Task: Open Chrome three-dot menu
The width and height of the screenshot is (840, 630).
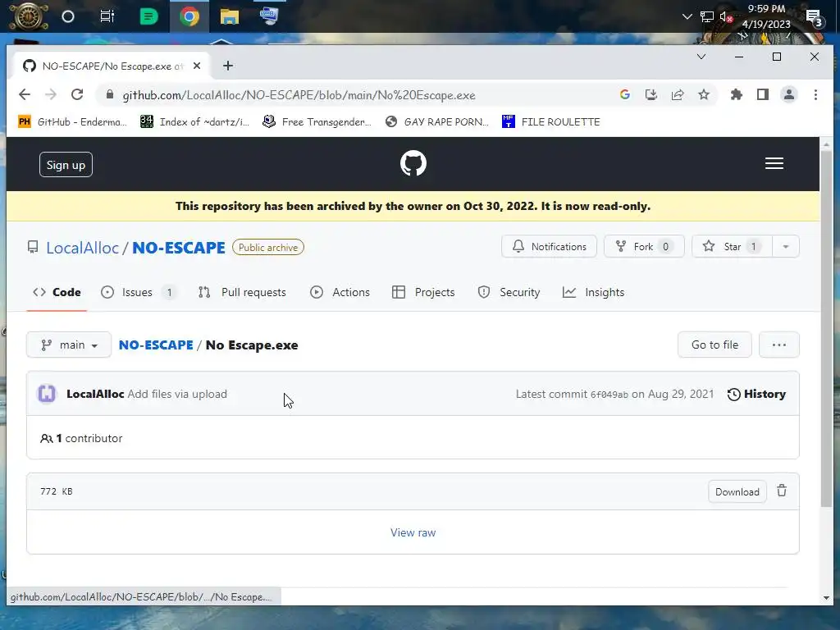Action: (815, 95)
